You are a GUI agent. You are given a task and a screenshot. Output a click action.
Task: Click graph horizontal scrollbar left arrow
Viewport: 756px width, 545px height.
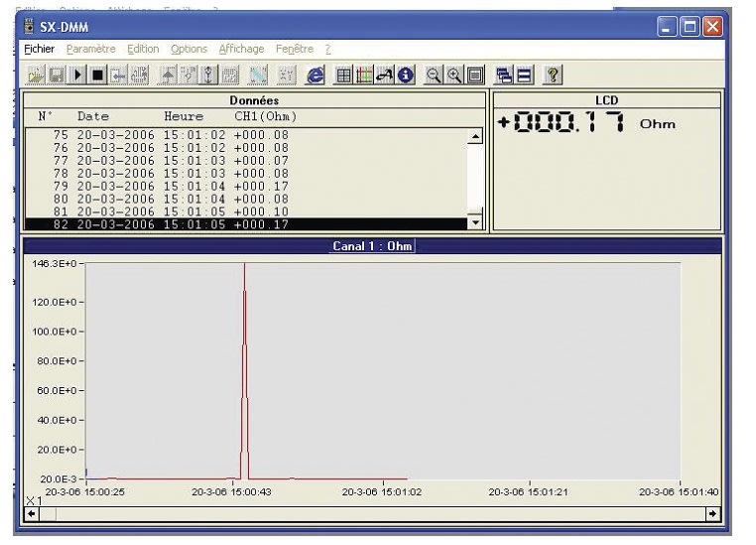32,513
